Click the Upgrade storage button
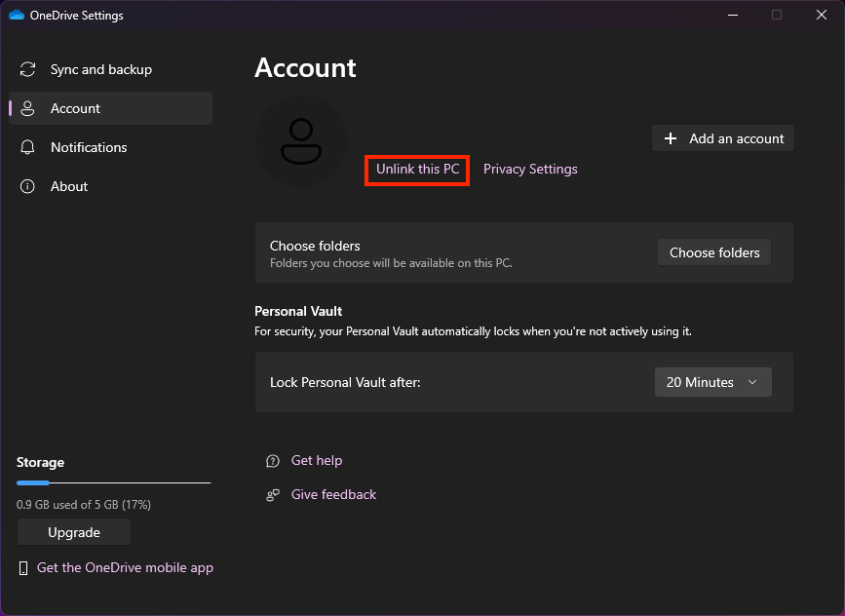This screenshot has width=845, height=616. [x=74, y=532]
